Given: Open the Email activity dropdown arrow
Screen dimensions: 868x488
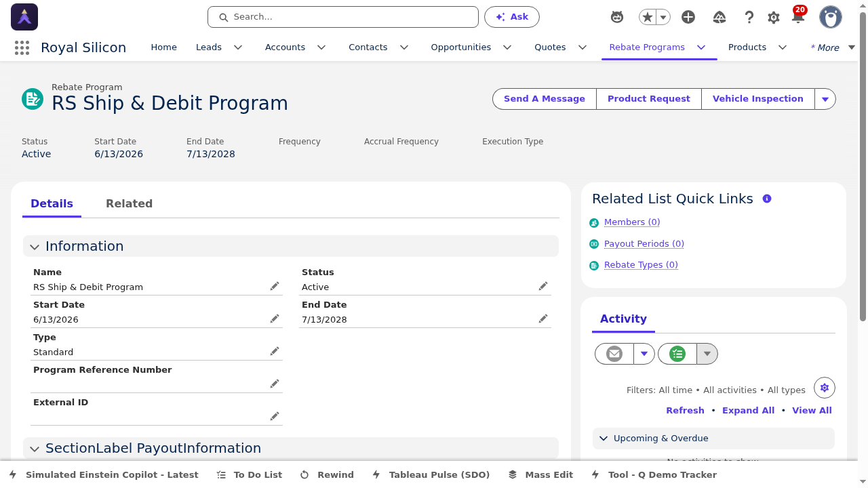Looking at the screenshot, I should [644, 354].
